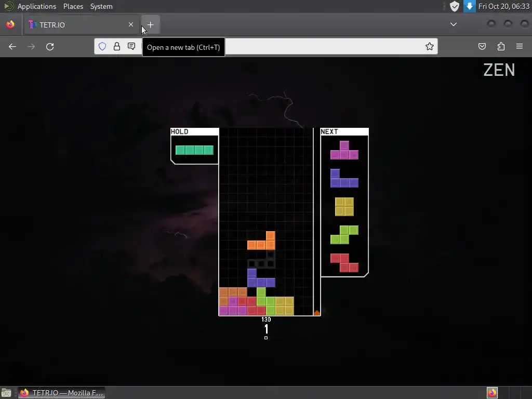Click the held teal I piece
This screenshot has height=399, width=532.
194,150
